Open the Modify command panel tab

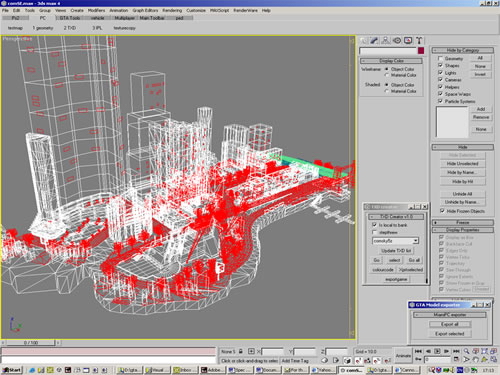pyautogui.click(x=374, y=41)
